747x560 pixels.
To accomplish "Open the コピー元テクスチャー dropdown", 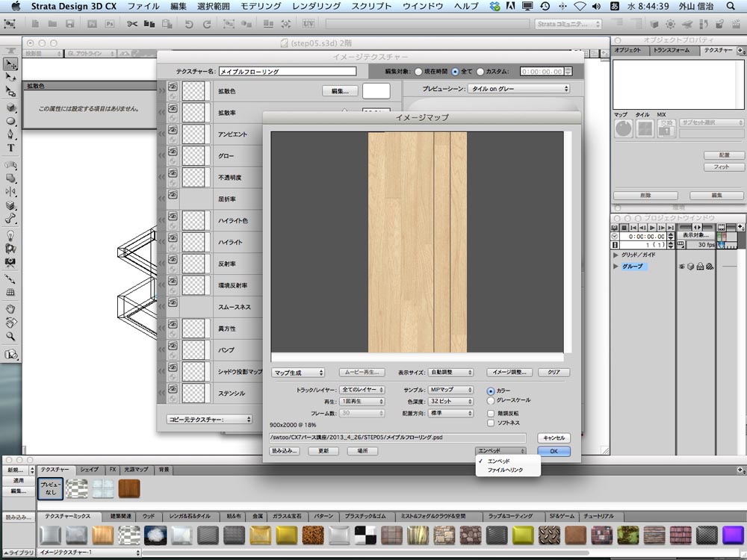I will pos(209,420).
